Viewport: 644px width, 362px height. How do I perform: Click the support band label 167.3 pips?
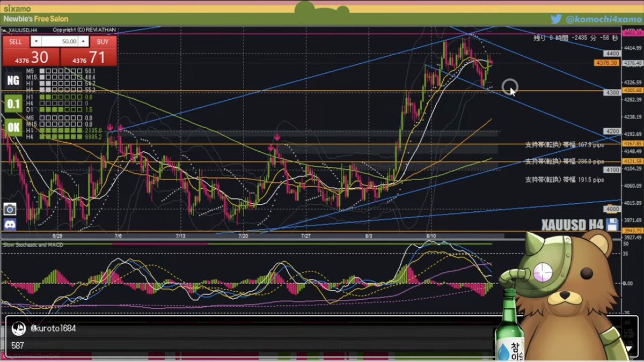coord(565,145)
